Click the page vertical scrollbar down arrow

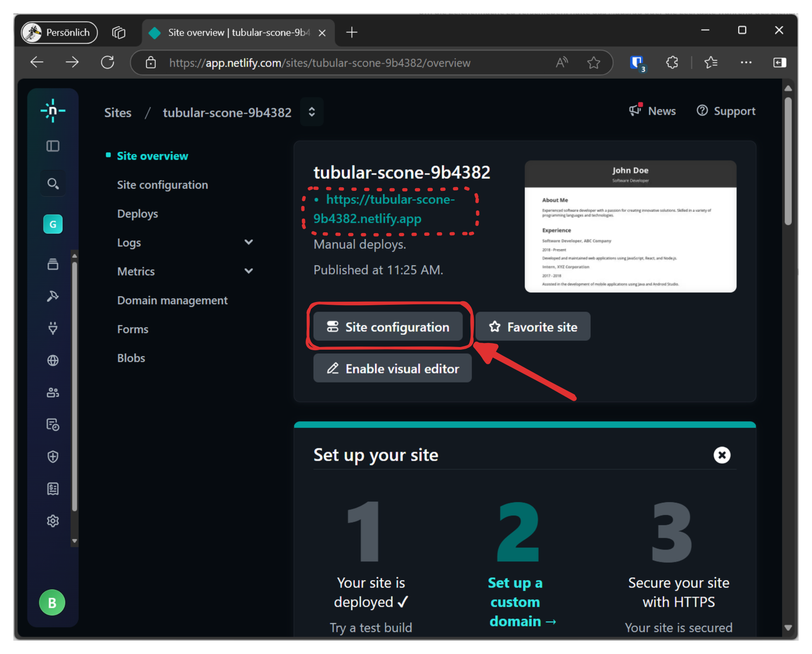pos(788,628)
